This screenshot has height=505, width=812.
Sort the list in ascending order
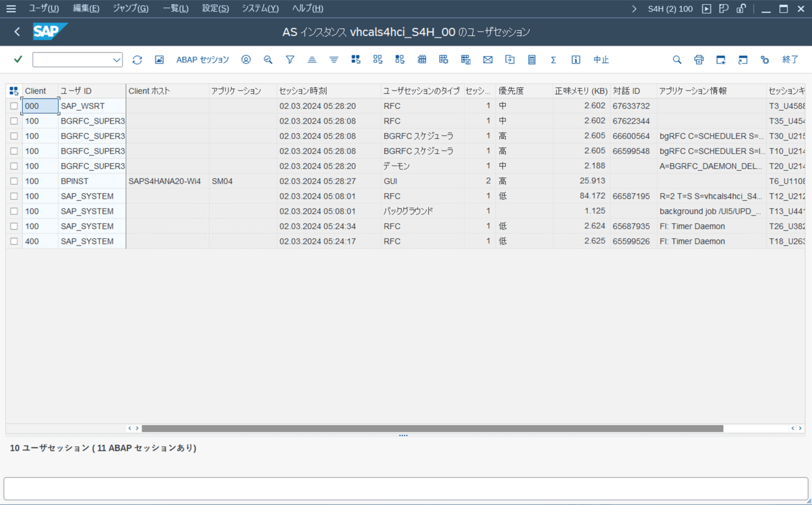pyautogui.click(x=312, y=59)
